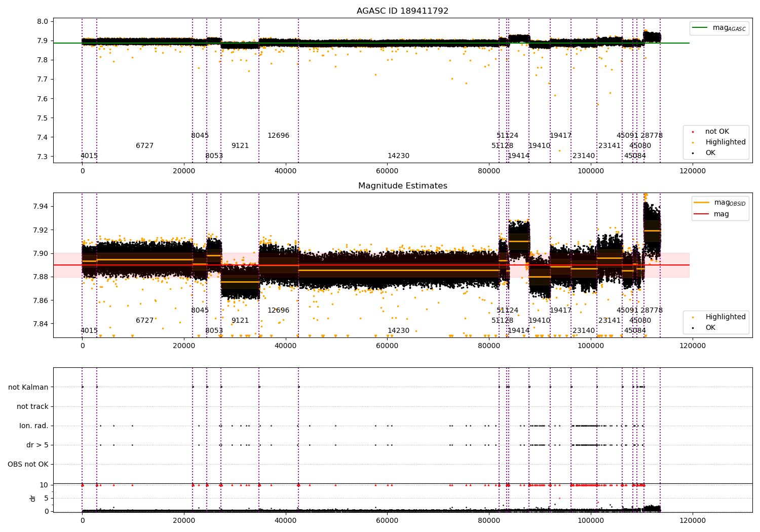Click obsid label 19417 in top plot
760x532 pixels.
coord(561,136)
